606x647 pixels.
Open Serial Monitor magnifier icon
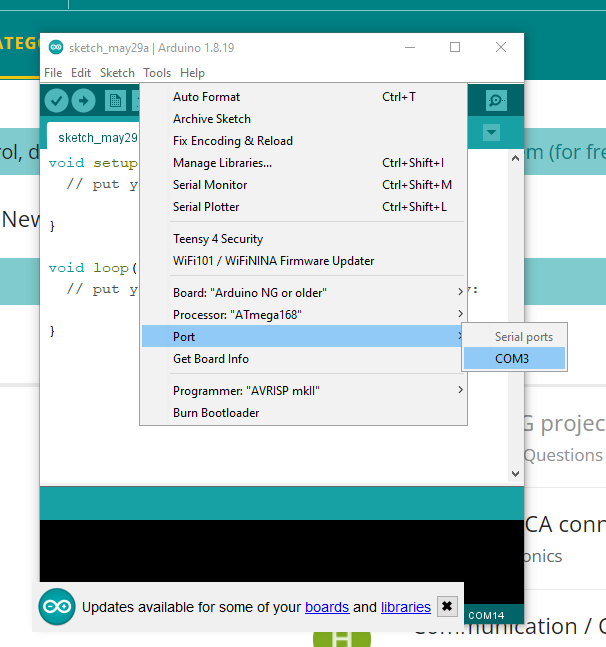click(496, 100)
